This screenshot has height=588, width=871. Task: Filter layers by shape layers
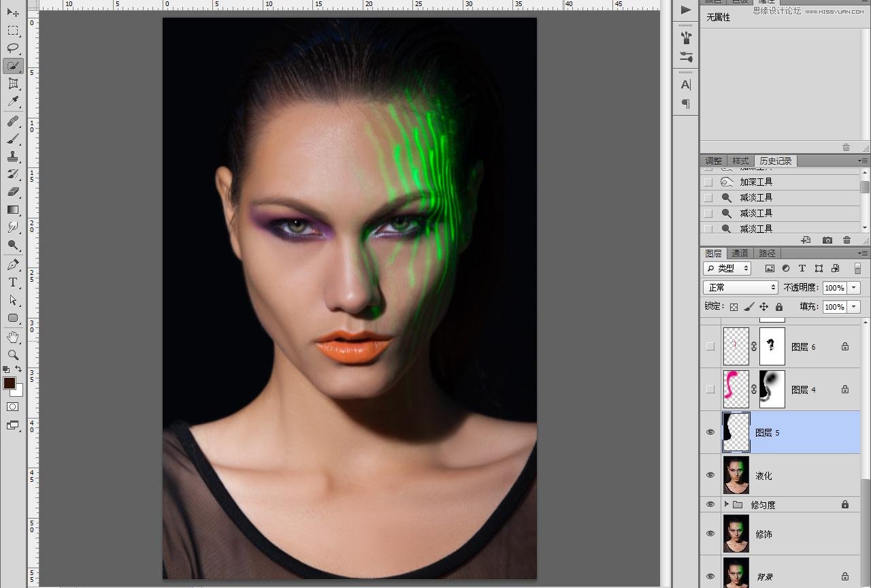click(819, 269)
